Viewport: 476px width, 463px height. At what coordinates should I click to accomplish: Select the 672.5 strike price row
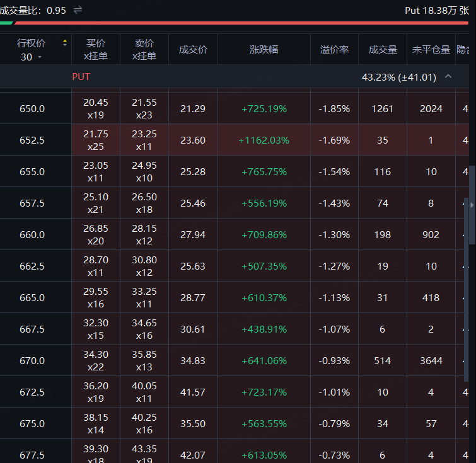tap(235, 392)
